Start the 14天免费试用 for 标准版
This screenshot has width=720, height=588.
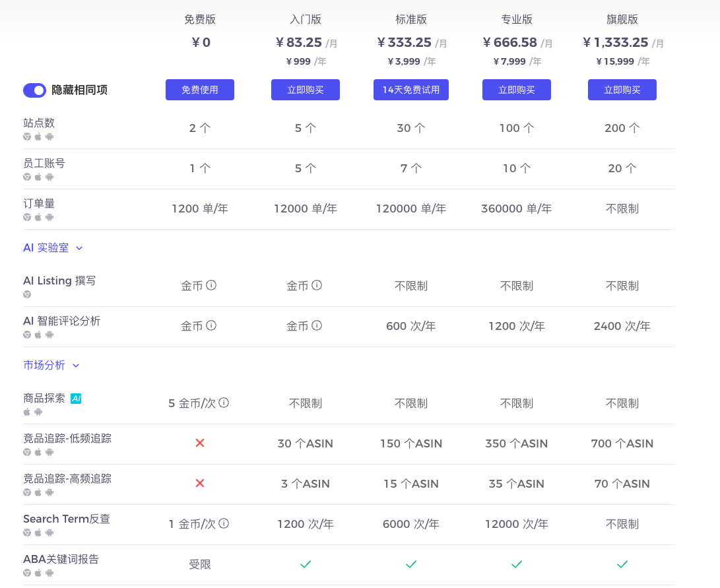click(411, 90)
